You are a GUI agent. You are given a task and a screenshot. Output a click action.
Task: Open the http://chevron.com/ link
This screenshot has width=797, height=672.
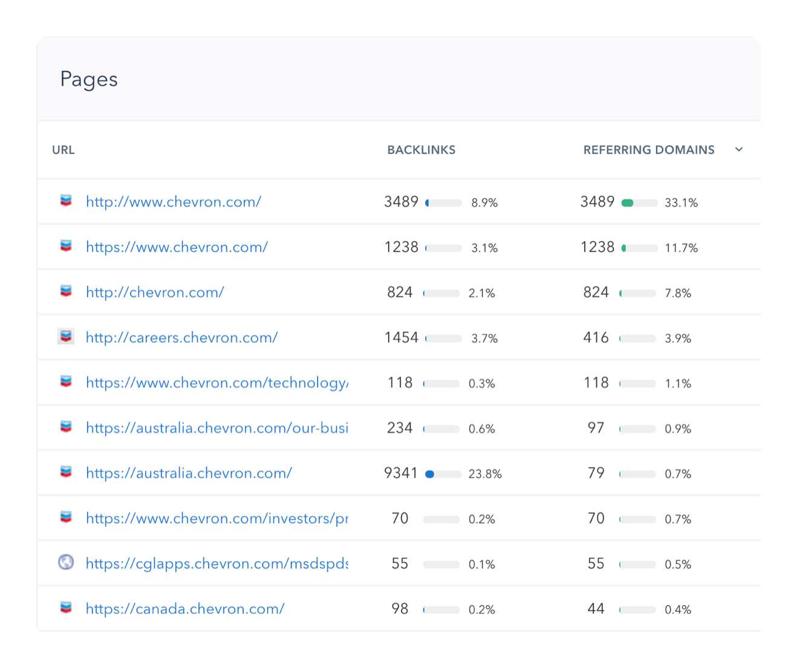click(x=155, y=292)
